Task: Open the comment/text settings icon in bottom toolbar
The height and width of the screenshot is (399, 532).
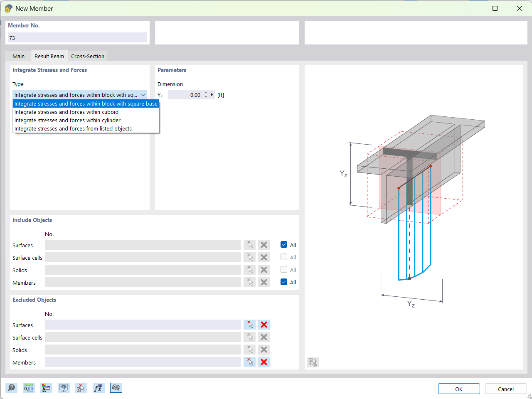Action: click(x=46, y=388)
